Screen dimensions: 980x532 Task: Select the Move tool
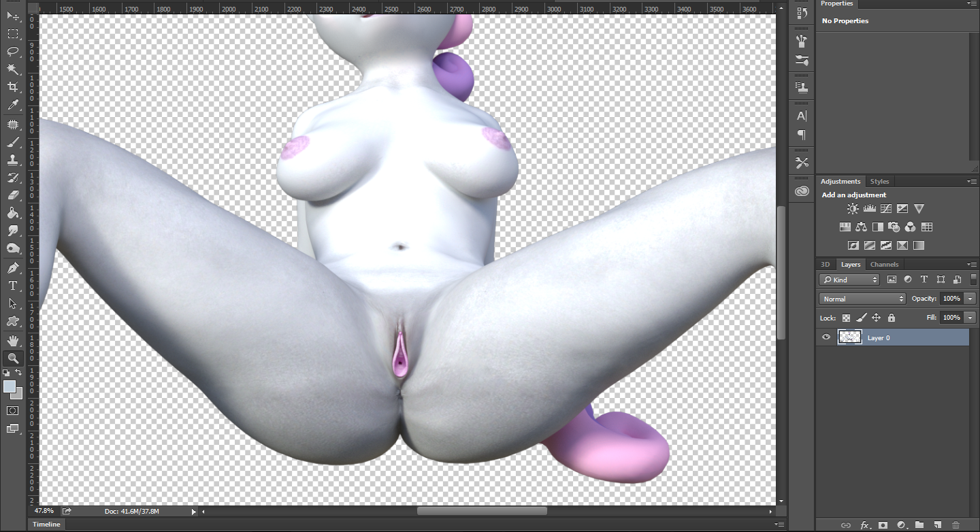click(x=13, y=16)
